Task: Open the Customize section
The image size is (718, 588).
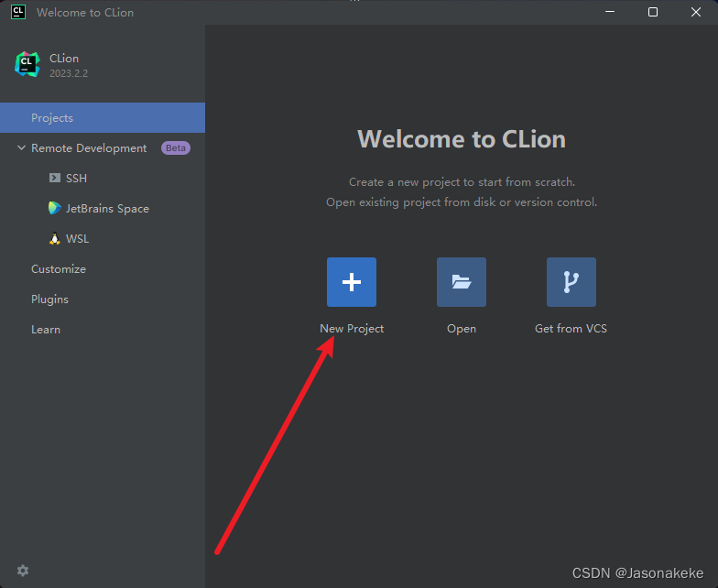Action: pos(59,269)
